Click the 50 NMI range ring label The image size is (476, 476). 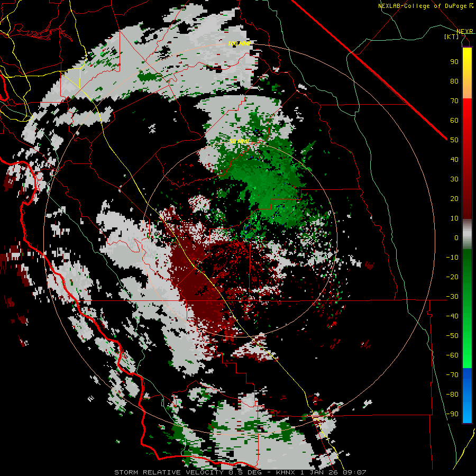click(239, 141)
